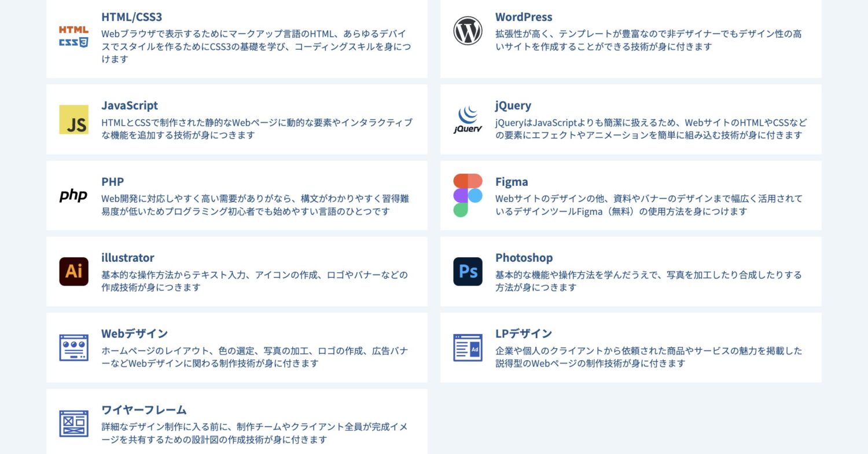Select the HTML/CSS3 heading text
The height and width of the screenshot is (454, 868).
pyautogui.click(x=131, y=17)
